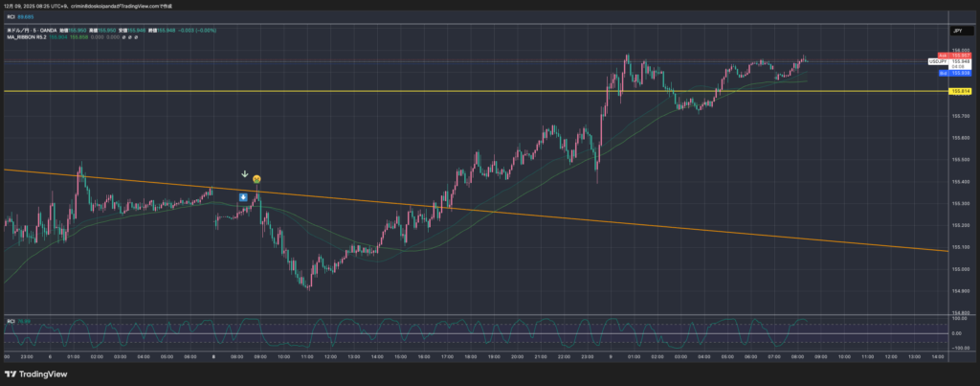Click the RCI oscillator line in bottom pane
This screenshot has height=386, width=980.
point(479,330)
